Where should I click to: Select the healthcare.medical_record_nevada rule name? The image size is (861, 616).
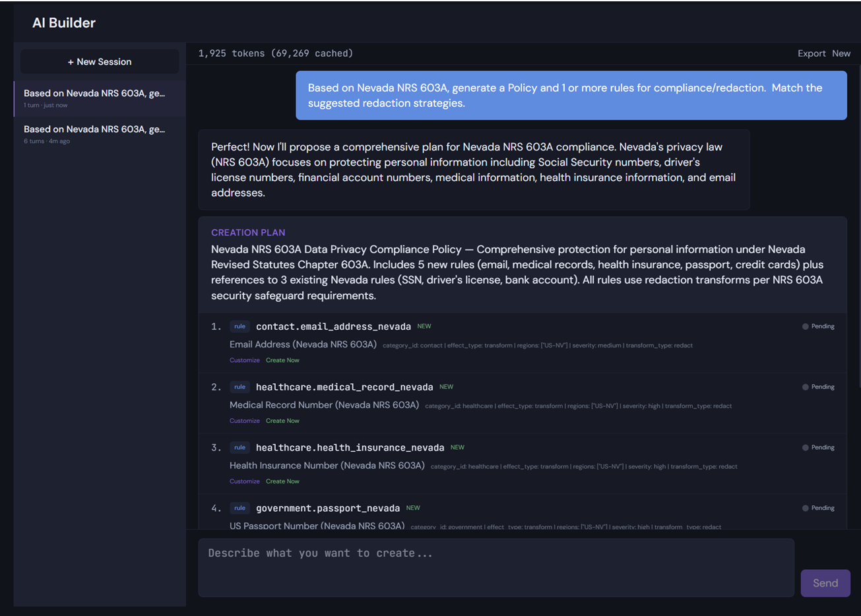point(344,387)
